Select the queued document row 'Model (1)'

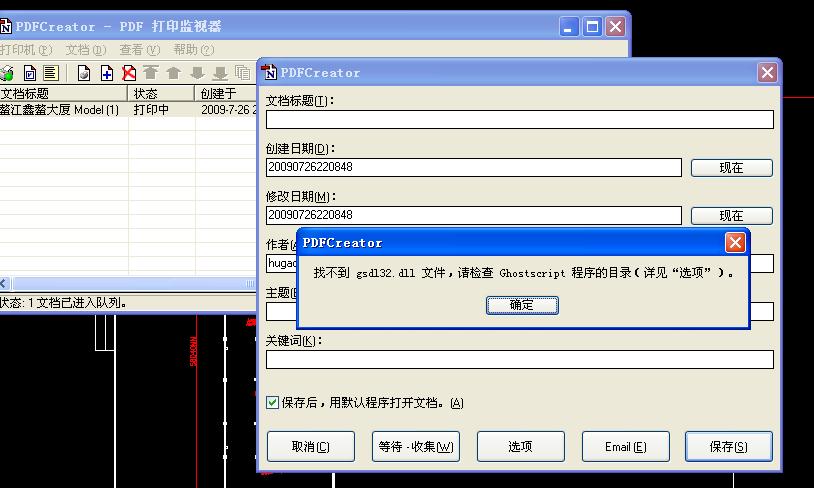pyautogui.click(x=128, y=110)
